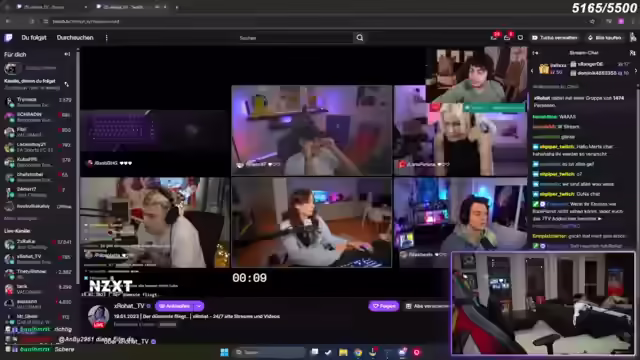Show previous gift leaderboard entry

[x=532, y=71]
